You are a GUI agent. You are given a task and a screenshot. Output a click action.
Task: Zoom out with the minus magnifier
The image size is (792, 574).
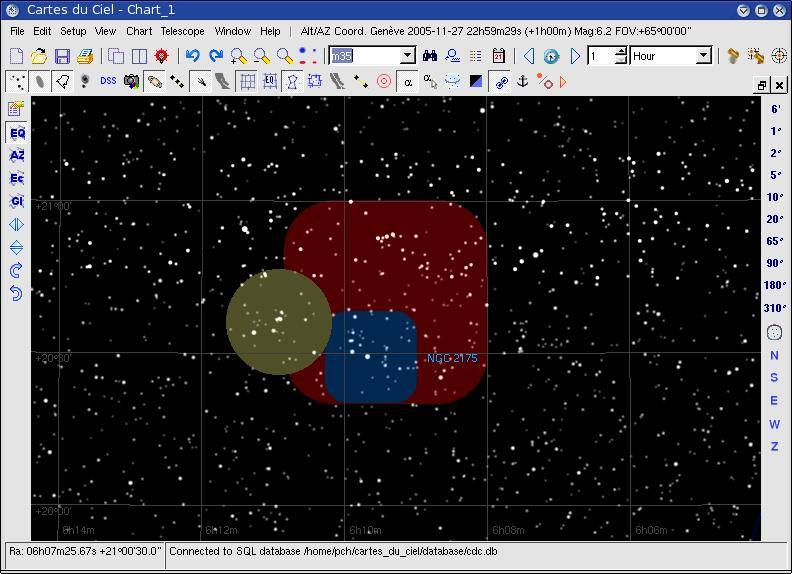262,56
